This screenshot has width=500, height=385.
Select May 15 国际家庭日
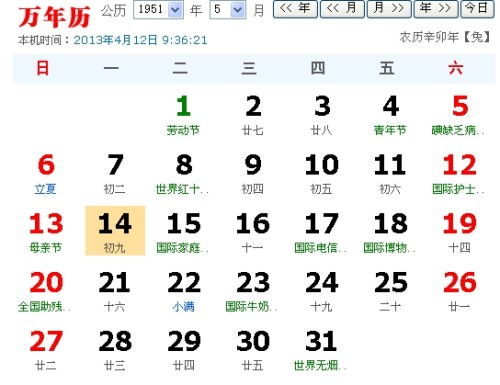tap(183, 232)
